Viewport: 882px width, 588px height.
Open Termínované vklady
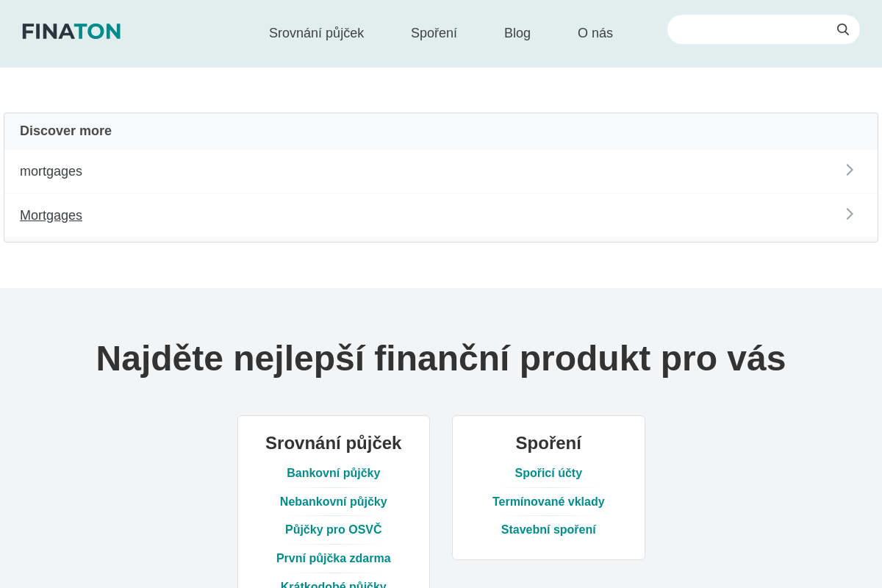(548, 501)
